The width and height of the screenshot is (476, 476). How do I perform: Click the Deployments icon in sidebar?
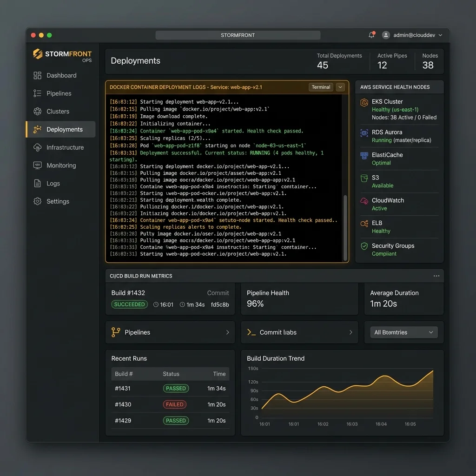click(x=37, y=129)
